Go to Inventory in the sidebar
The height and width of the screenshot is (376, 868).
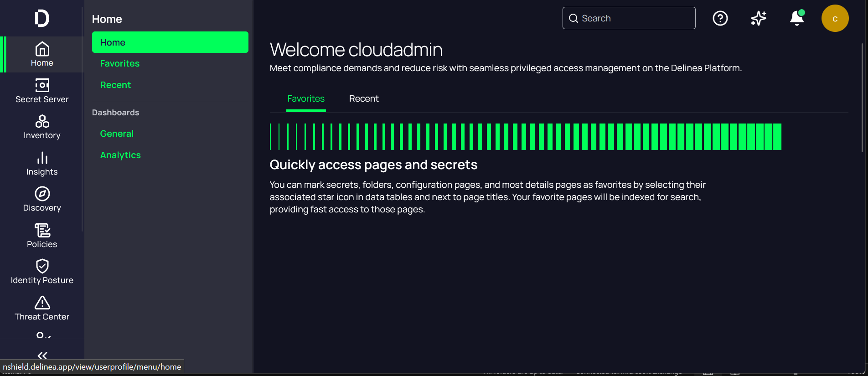click(x=42, y=127)
